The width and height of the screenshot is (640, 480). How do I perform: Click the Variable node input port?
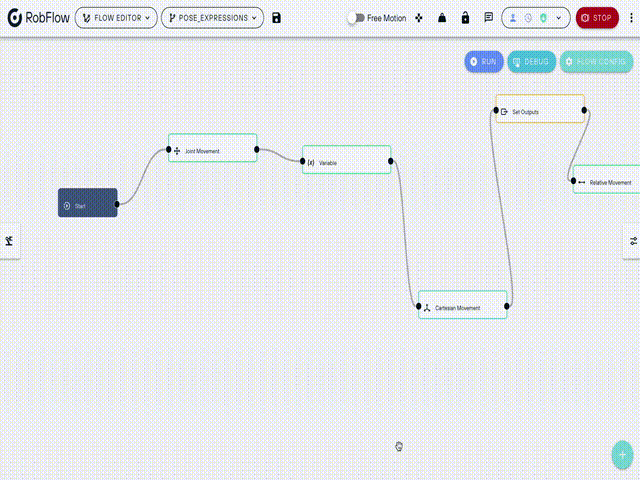tap(302, 161)
